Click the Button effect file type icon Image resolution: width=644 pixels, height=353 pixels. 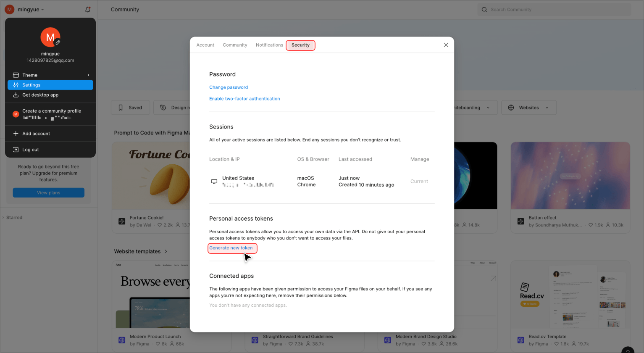click(x=520, y=221)
